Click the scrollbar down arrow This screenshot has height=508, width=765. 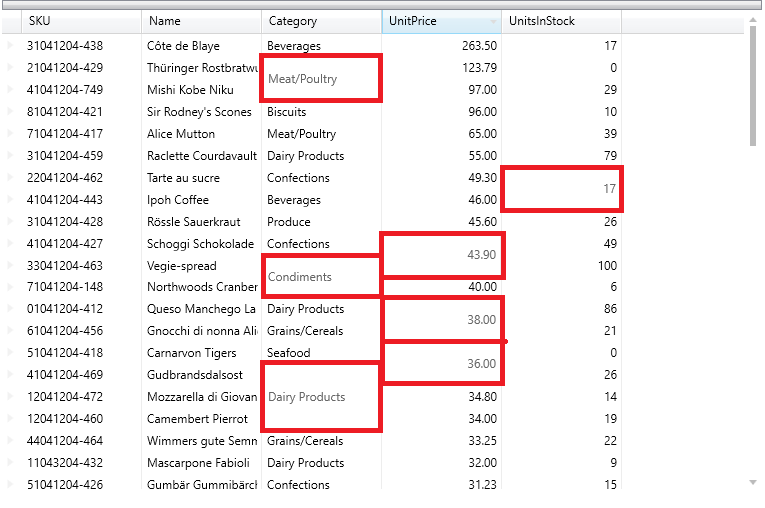(752, 482)
